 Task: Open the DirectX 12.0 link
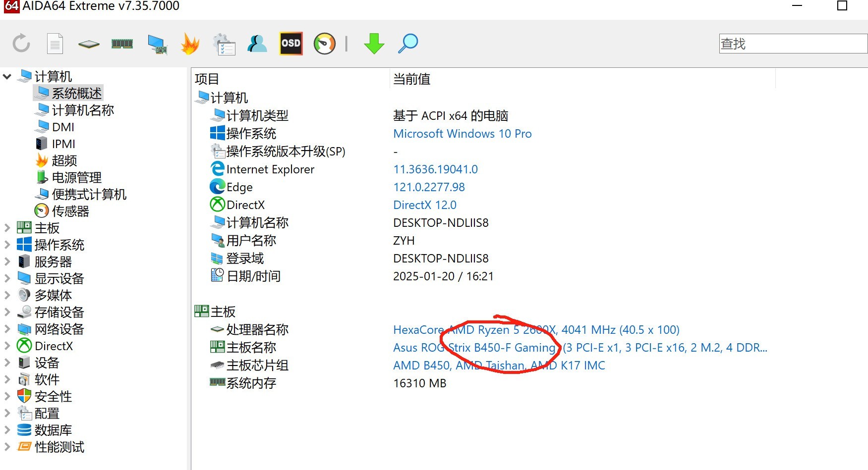pos(425,205)
